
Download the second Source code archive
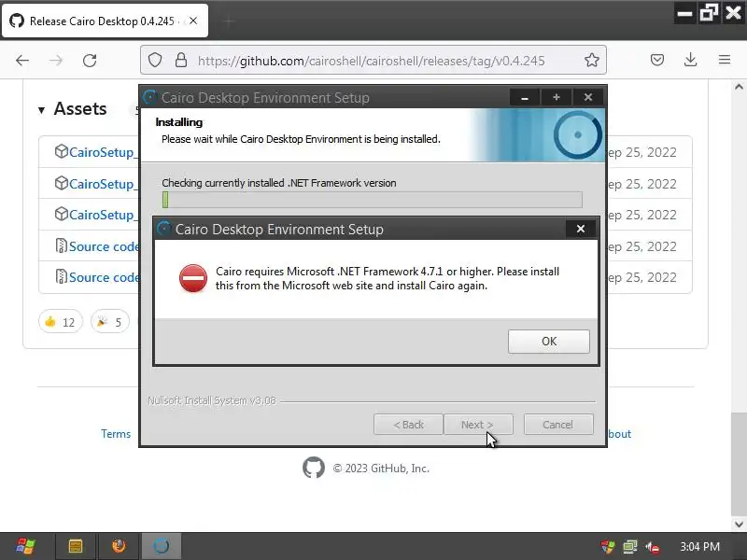(x=104, y=277)
